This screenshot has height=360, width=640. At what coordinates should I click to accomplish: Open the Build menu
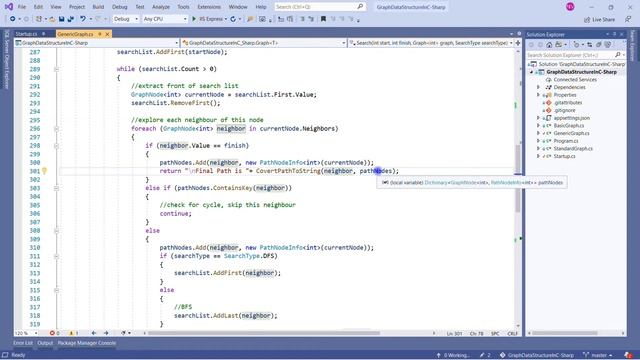(98, 7)
